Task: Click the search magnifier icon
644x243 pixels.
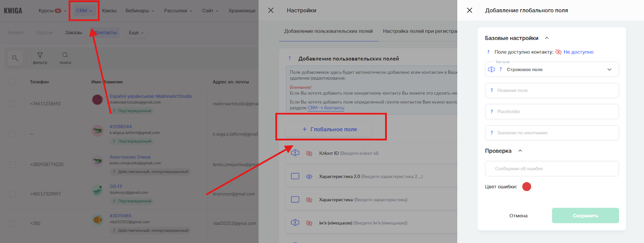Action: click(65, 56)
